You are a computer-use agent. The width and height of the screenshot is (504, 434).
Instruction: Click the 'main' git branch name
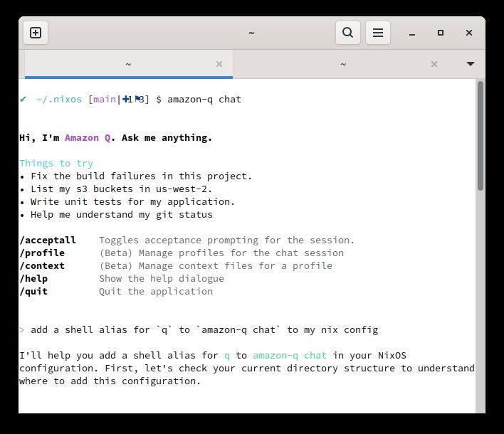click(x=105, y=100)
